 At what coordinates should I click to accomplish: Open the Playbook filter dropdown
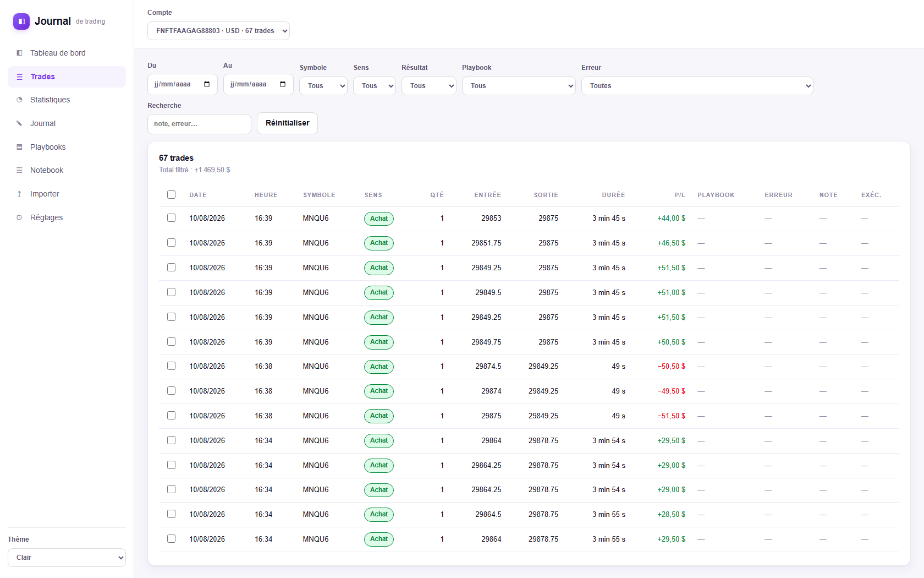(519, 86)
